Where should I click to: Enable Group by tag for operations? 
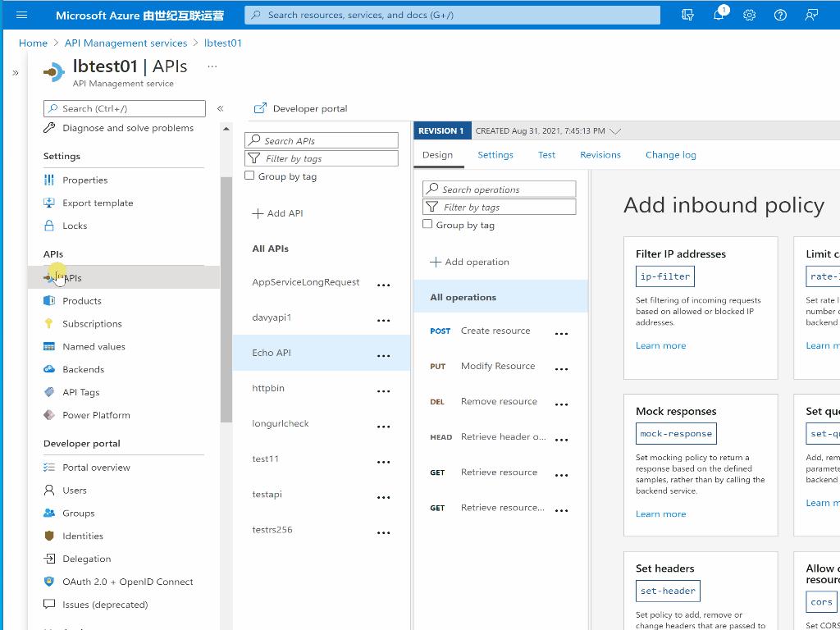pos(427,224)
